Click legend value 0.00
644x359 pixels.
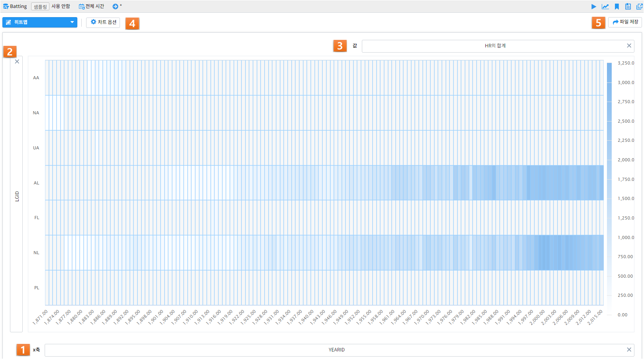tap(622, 315)
